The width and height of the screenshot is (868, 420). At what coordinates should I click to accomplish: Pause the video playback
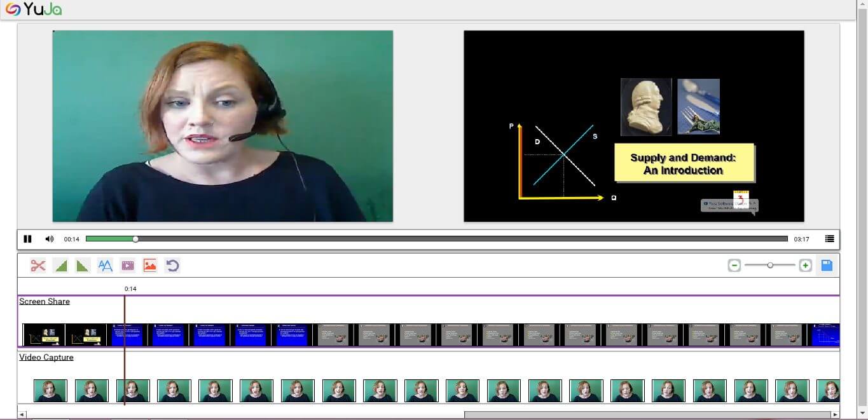click(27, 239)
